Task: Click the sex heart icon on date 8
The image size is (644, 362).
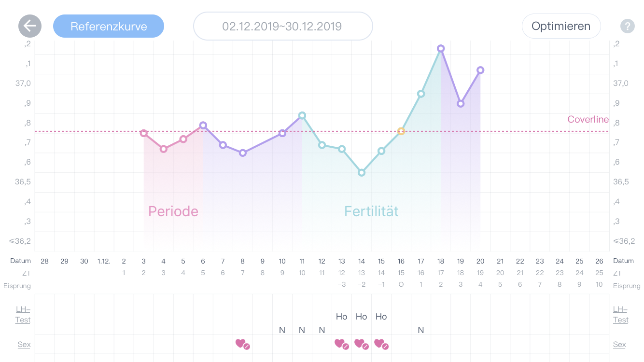Action: click(x=242, y=344)
